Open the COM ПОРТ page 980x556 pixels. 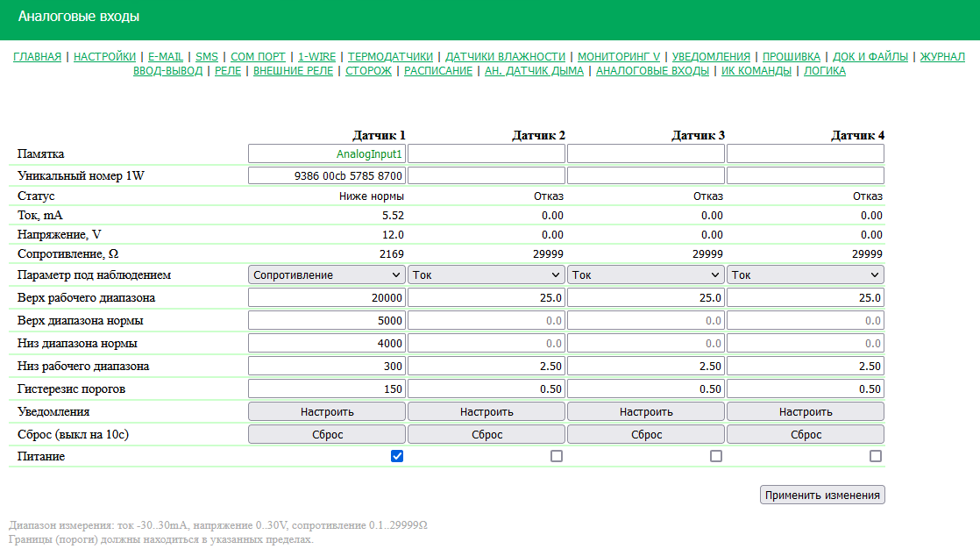pos(258,57)
